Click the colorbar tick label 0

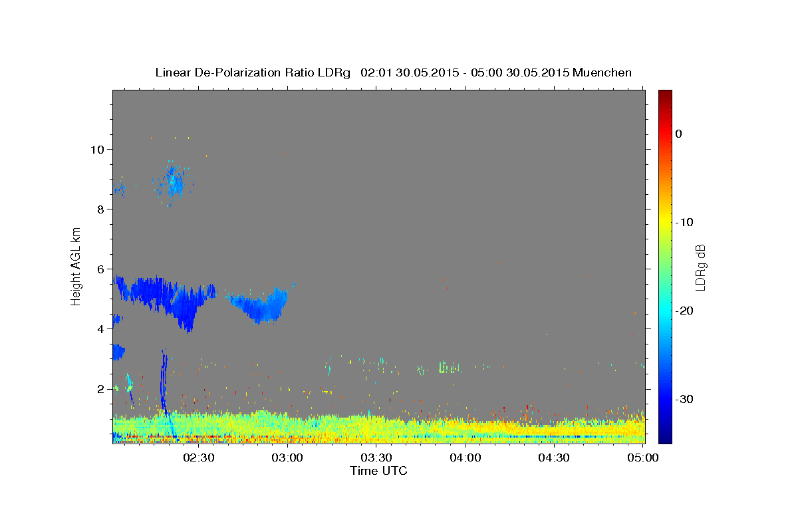(x=678, y=134)
